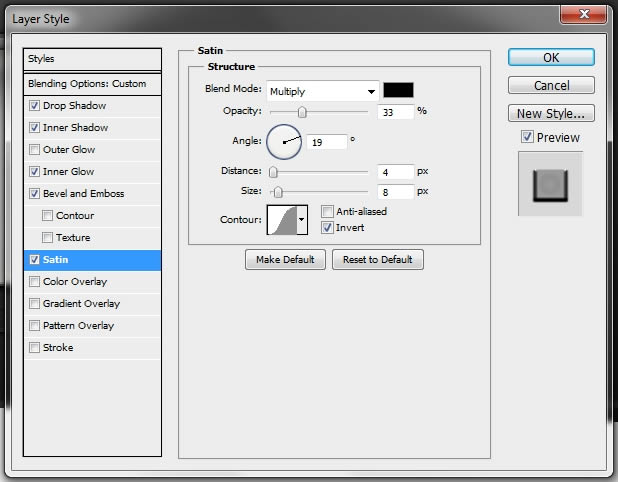Focus the Angle value field
The height and width of the screenshot is (482, 618).
pos(327,142)
